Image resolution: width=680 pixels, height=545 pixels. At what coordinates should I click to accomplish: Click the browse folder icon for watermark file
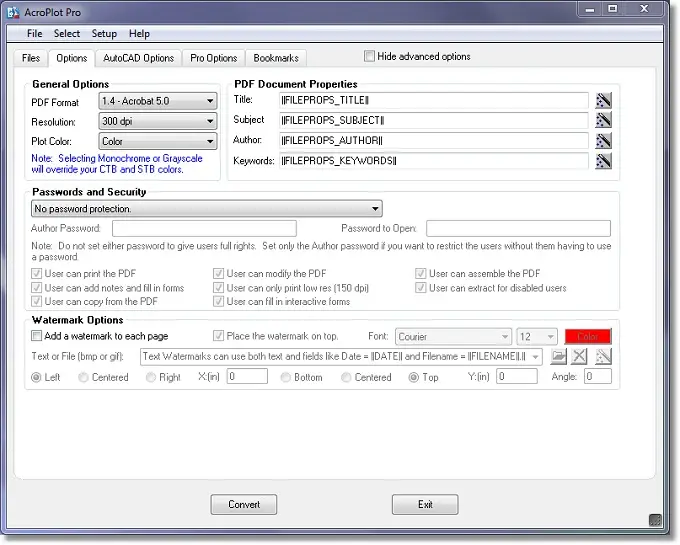[x=559, y=356]
